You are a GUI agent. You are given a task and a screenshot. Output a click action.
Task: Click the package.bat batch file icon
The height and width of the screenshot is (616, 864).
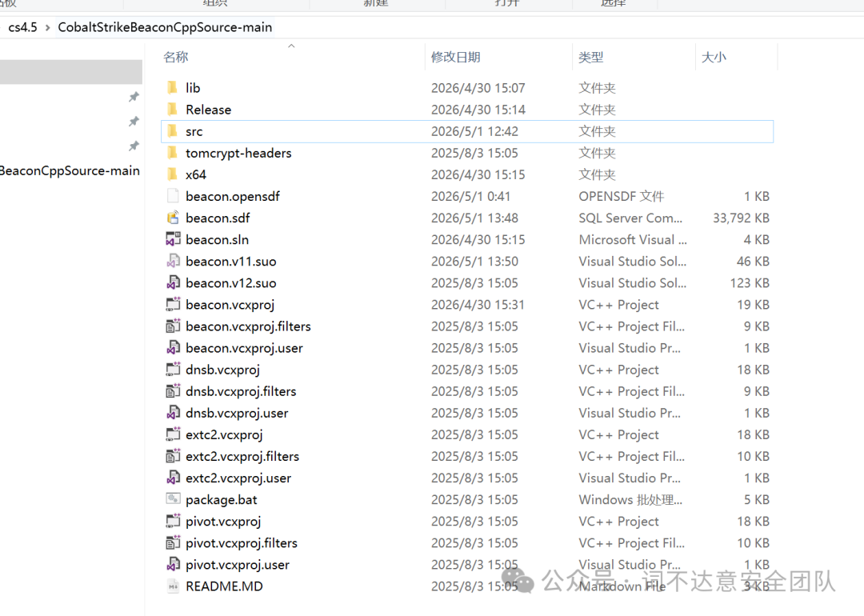point(173,499)
